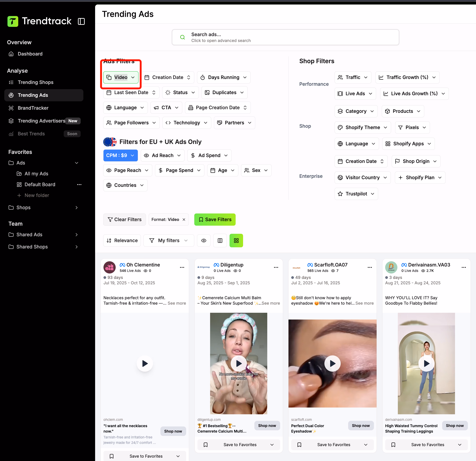Image resolution: width=476 pixels, height=461 pixels.
Task: Expand the Days Running filter
Action: pos(223,77)
